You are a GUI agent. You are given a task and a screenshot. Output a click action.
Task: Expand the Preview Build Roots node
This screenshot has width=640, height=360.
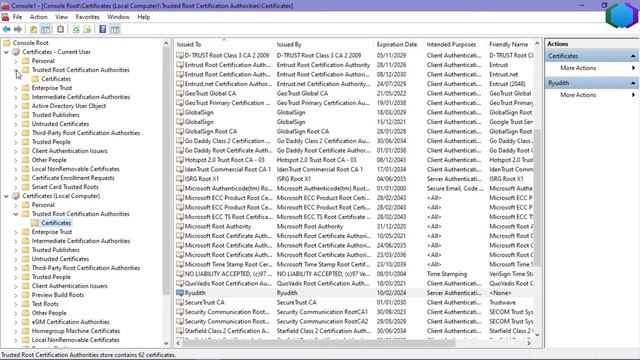(16, 295)
